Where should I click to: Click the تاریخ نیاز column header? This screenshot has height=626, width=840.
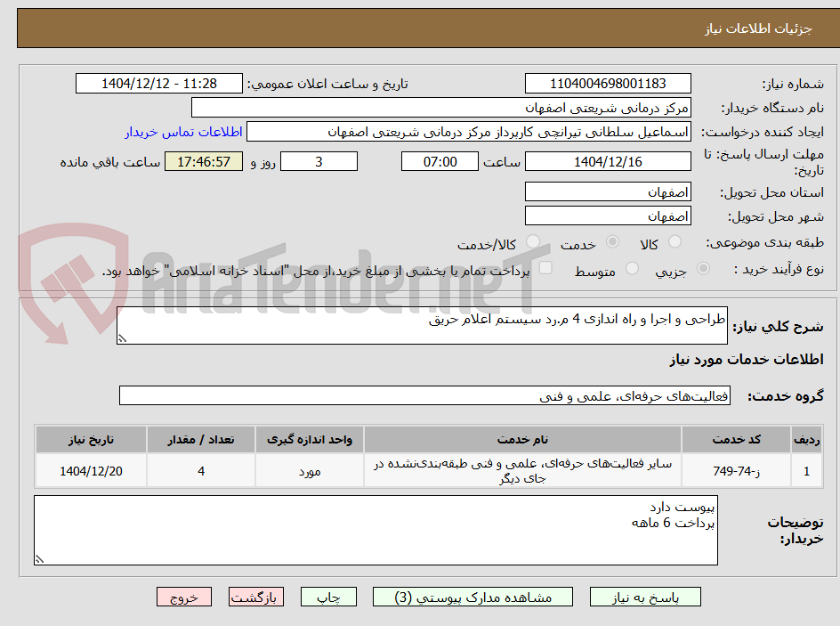(91, 440)
